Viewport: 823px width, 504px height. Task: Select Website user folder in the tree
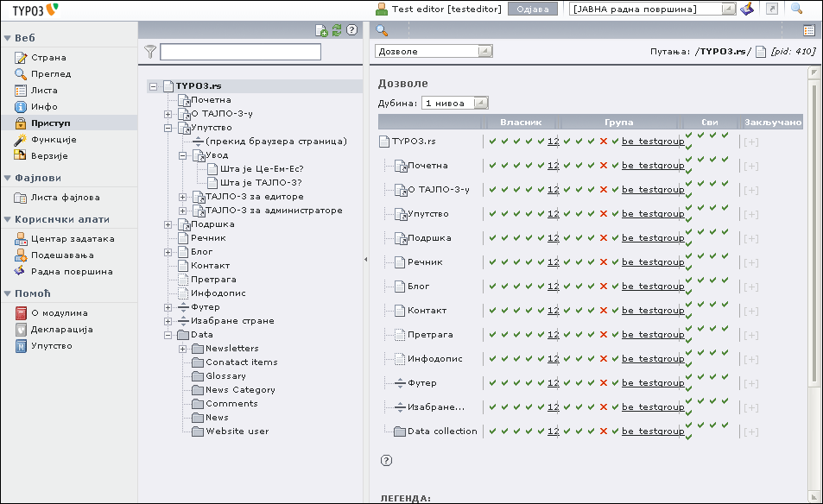(x=237, y=432)
